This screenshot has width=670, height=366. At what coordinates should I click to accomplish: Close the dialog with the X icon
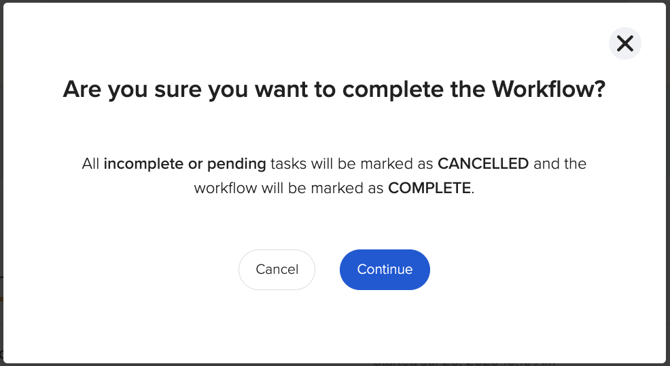click(625, 44)
